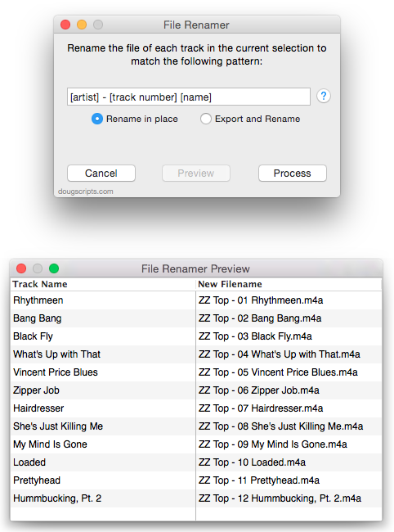The height and width of the screenshot is (532, 394).
Task: Click the Preview button
Action: click(196, 174)
